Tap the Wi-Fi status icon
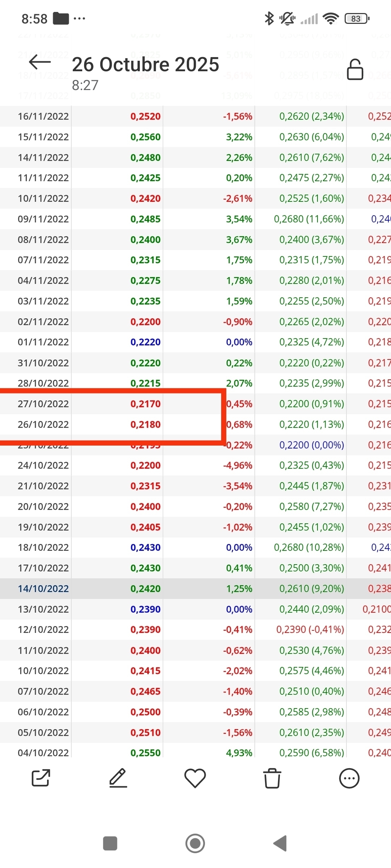Screen dimensions: 391x868 pos(331,18)
